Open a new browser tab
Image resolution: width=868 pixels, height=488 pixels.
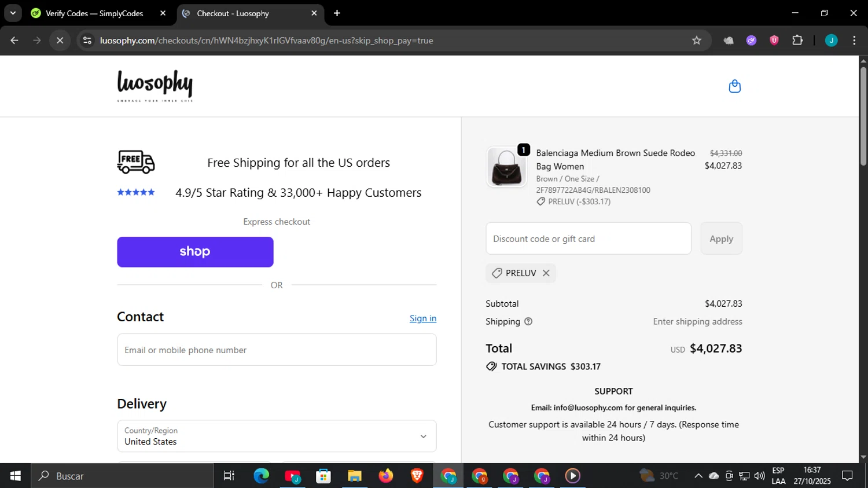point(337,13)
